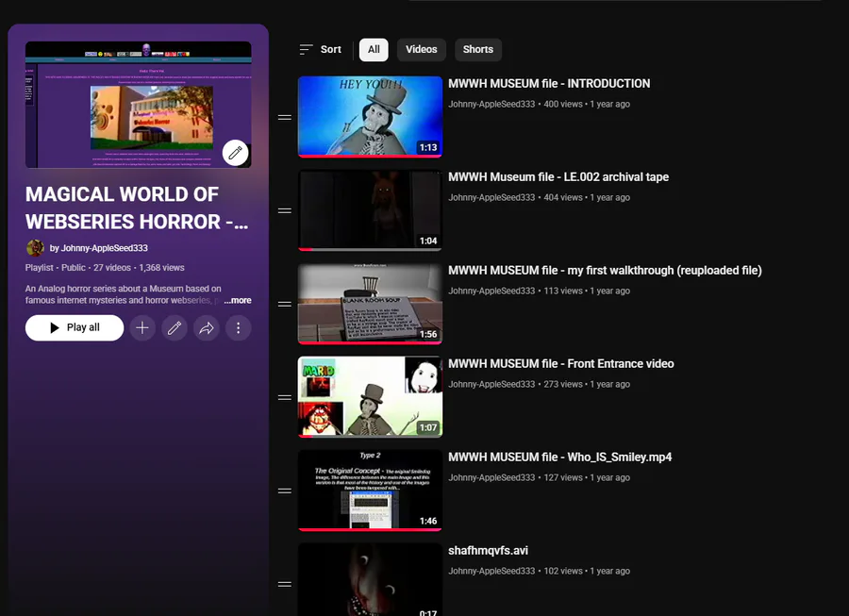Click the playlist title MAGICAL WORLD OF WEBSERIES HORROR
849x616 pixels.
coord(137,208)
